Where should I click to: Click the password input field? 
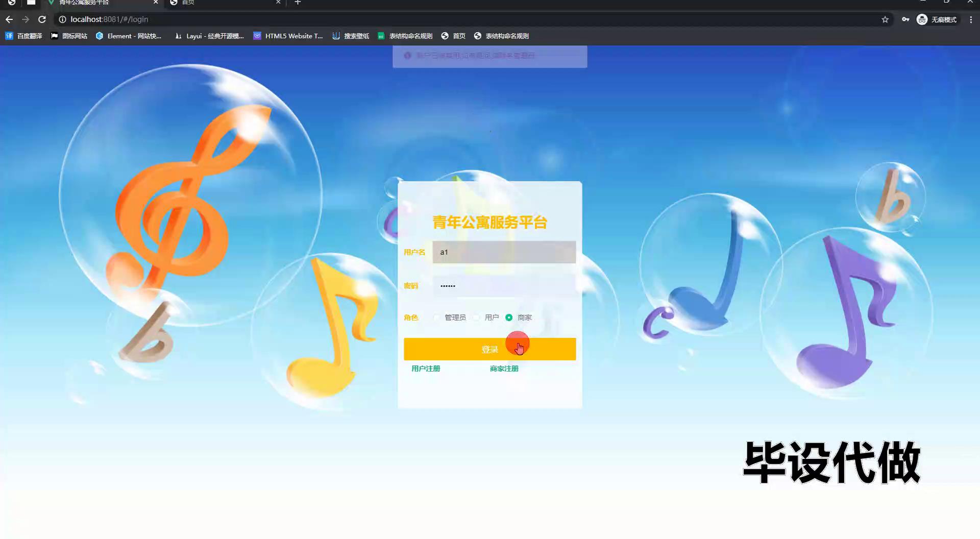(x=504, y=286)
